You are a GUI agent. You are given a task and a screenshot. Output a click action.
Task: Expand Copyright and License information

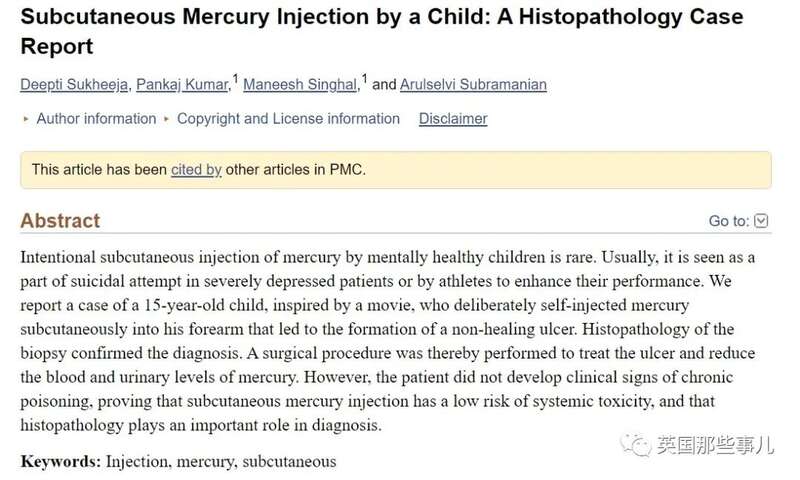coord(288,119)
